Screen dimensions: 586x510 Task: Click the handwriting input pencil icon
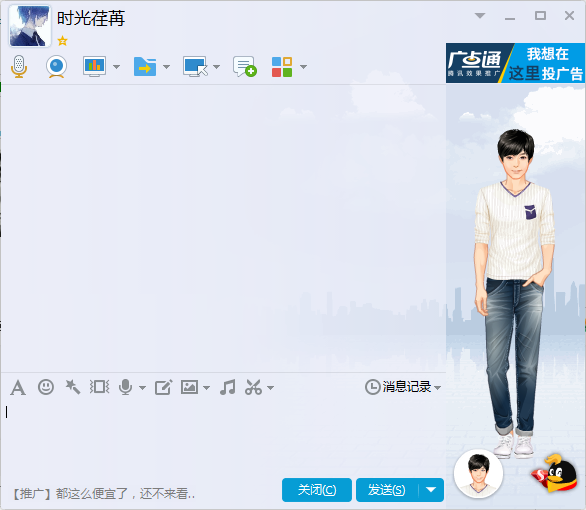tap(164, 387)
